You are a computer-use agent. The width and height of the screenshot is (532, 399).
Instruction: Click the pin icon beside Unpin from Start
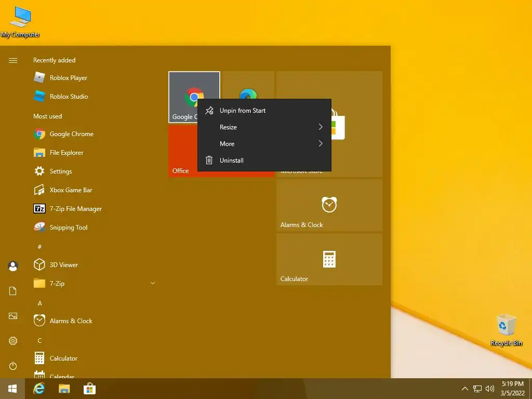(209, 110)
